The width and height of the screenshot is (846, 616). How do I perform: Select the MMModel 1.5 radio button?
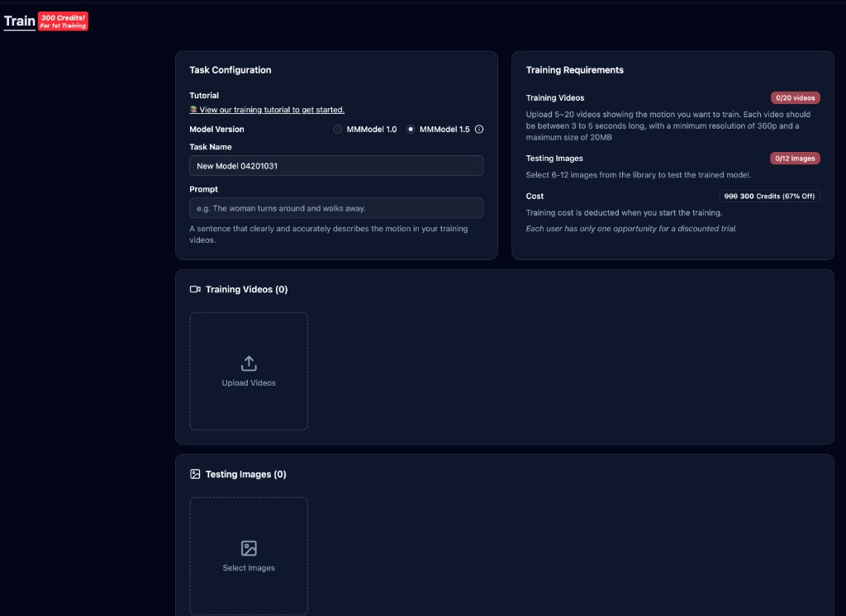[411, 130]
